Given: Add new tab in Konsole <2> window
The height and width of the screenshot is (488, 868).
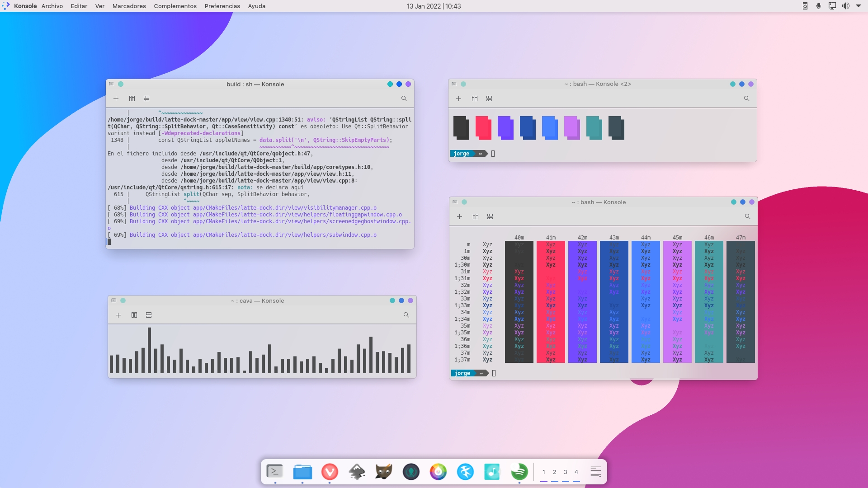Looking at the screenshot, I should tap(458, 99).
